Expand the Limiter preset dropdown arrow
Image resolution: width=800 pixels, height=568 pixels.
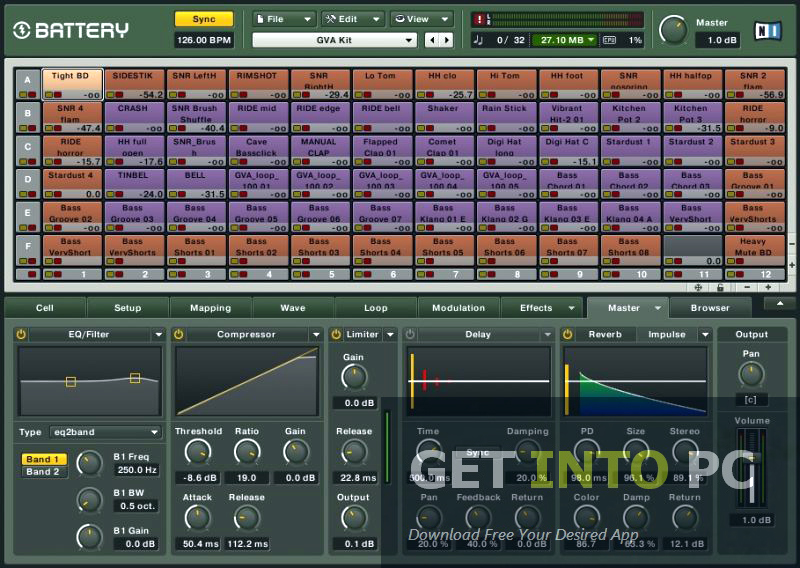[390, 335]
